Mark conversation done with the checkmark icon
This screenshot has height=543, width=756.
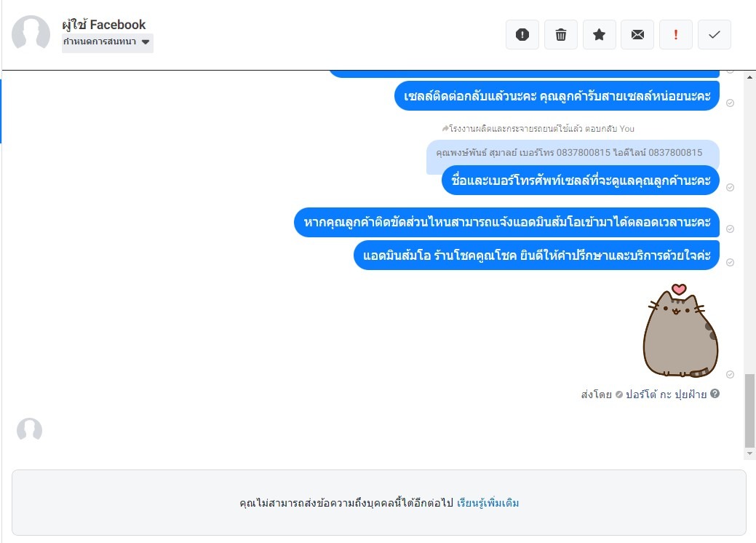(x=715, y=35)
